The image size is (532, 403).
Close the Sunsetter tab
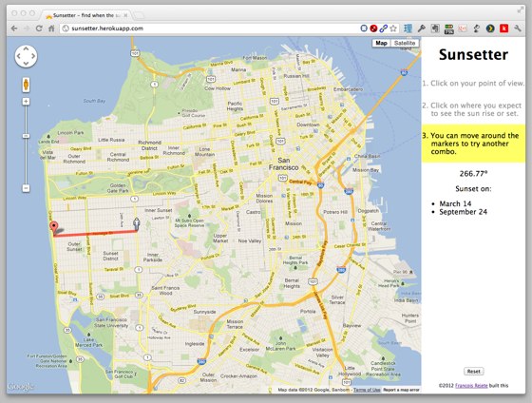125,15
